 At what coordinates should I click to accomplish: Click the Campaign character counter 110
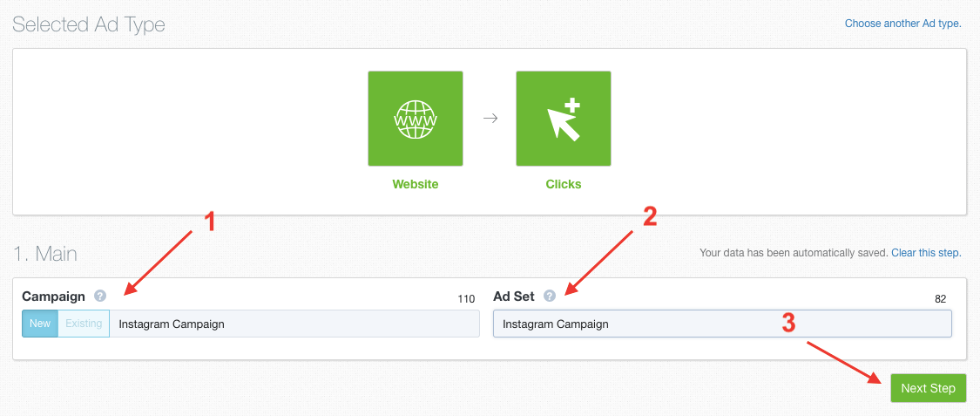point(466,299)
